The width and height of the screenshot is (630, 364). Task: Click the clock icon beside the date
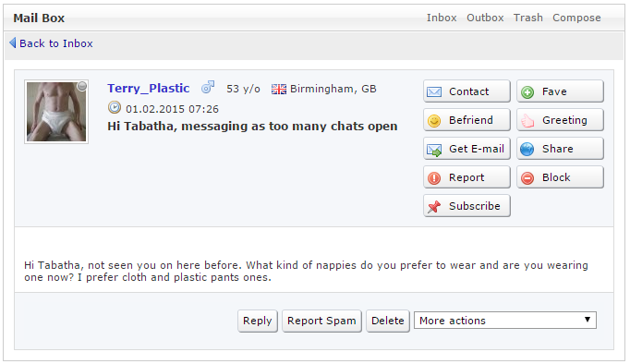[x=115, y=108]
